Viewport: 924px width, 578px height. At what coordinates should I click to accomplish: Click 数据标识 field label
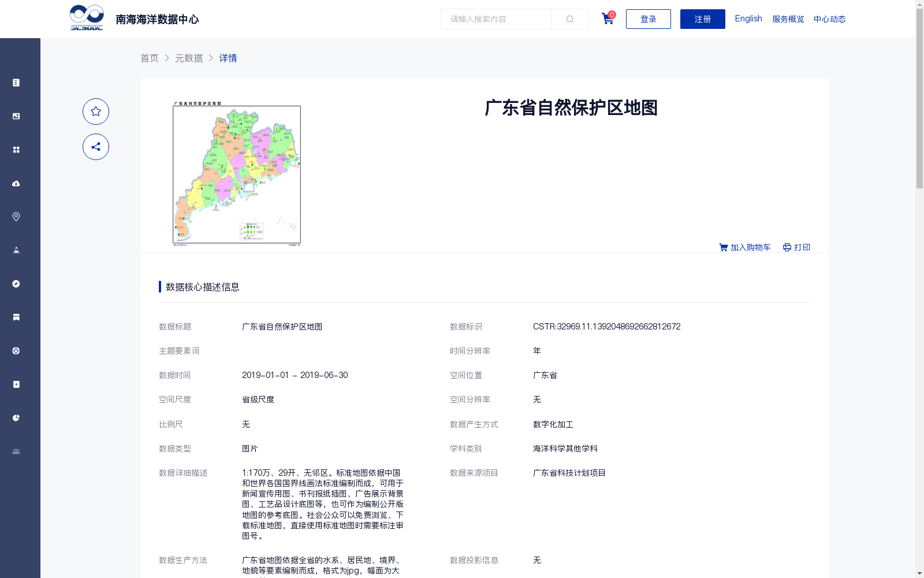pyautogui.click(x=466, y=327)
